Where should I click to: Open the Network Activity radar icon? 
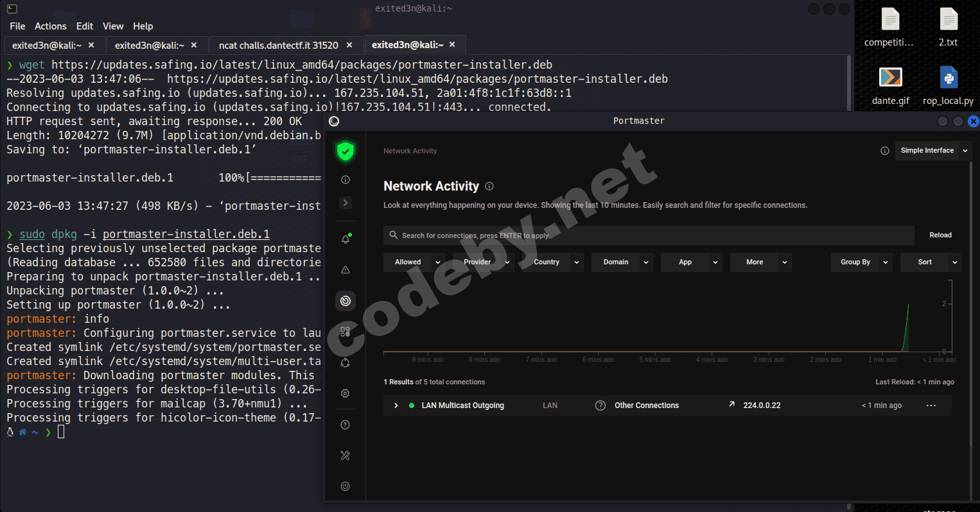pos(346,301)
